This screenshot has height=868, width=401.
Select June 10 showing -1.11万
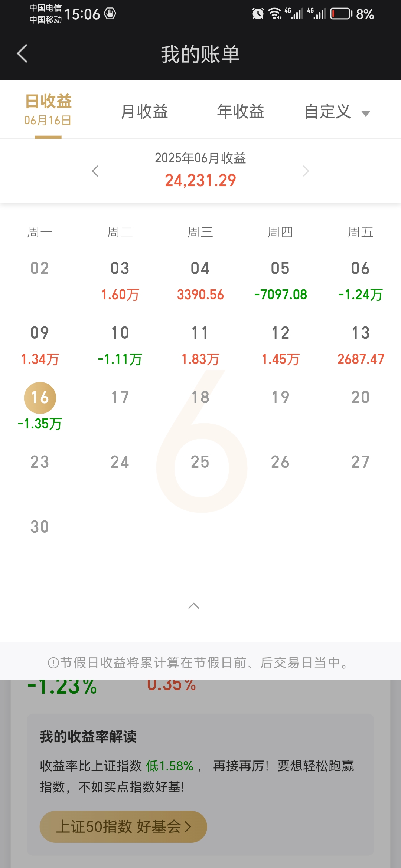point(120,346)
